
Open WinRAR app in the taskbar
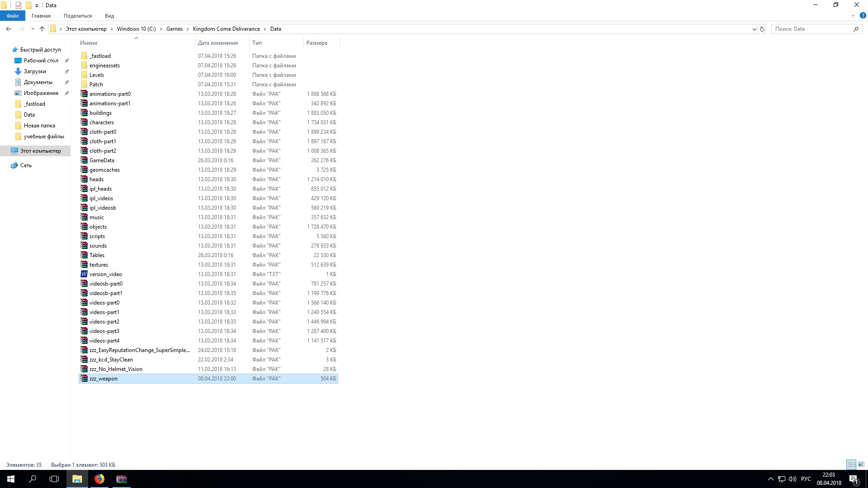[122, 479]
